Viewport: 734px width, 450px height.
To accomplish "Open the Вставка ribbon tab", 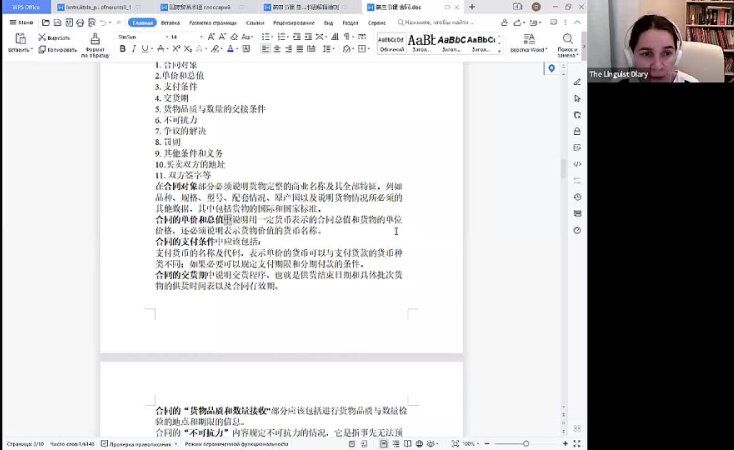I will tap(170, 22).
